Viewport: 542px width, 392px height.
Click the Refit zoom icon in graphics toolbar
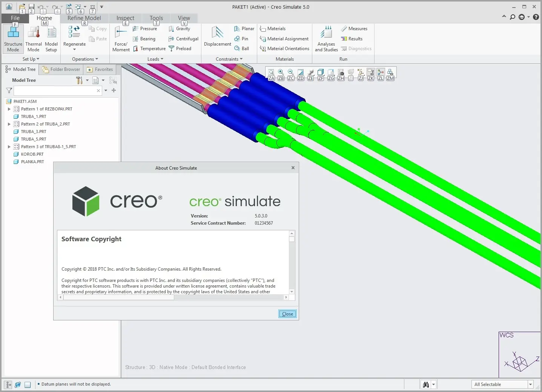(271, 72)
